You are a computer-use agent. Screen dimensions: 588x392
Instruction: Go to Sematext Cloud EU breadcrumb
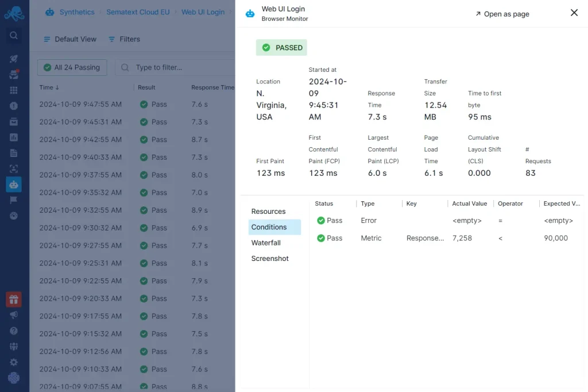pos(138,12)
